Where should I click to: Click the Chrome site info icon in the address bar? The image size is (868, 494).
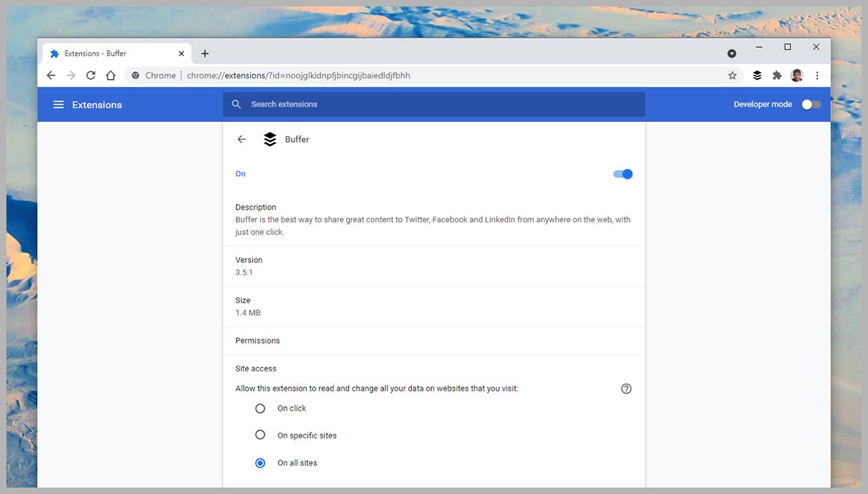click(x=135, y=76)
